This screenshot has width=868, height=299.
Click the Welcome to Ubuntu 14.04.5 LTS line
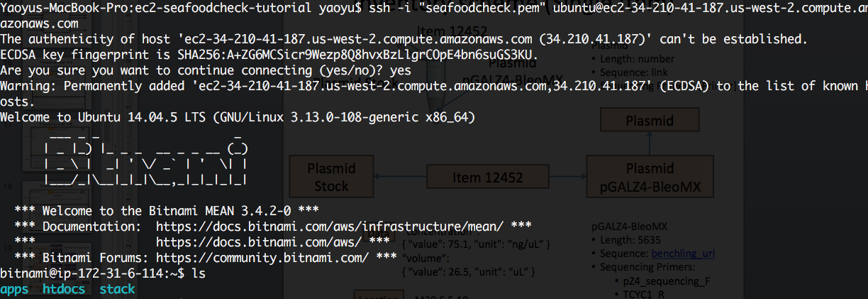coord(238,116)
